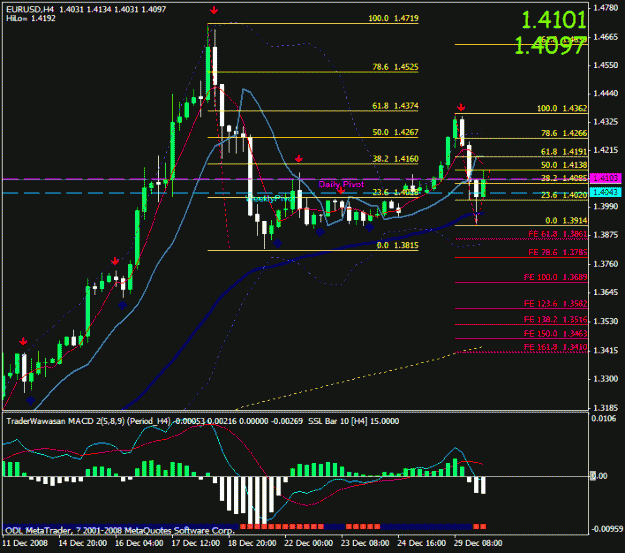Select the Fibonacci label 78.6 1.4525
Image resolution: width=625 pixels, height=553 pixels.
point(395,67)
